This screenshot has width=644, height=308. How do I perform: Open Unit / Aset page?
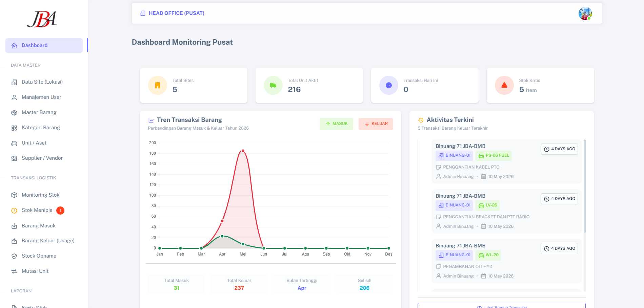coord(34,143)
